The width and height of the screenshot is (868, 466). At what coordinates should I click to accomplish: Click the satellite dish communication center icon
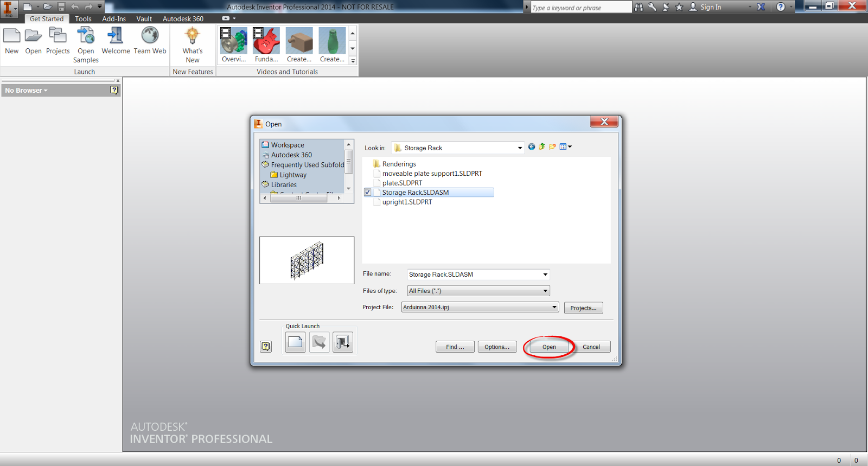pos(666,7)
